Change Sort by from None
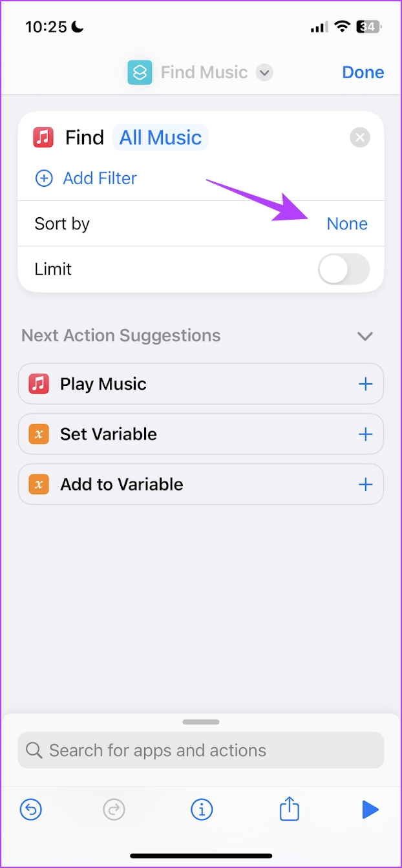The height and width of the screenshot is (868, 402). 347,223
